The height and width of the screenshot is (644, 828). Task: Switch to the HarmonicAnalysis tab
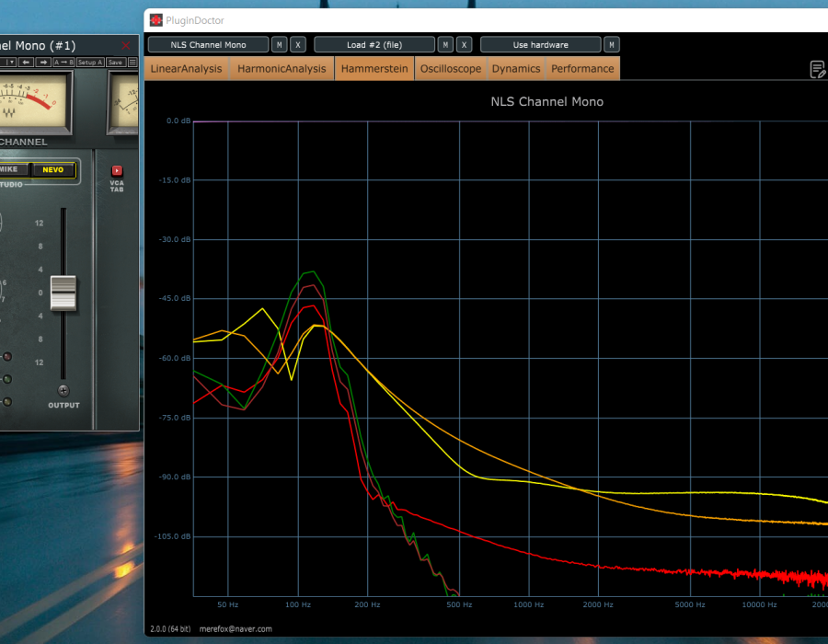pyautogui.click(x=282, y=69)
